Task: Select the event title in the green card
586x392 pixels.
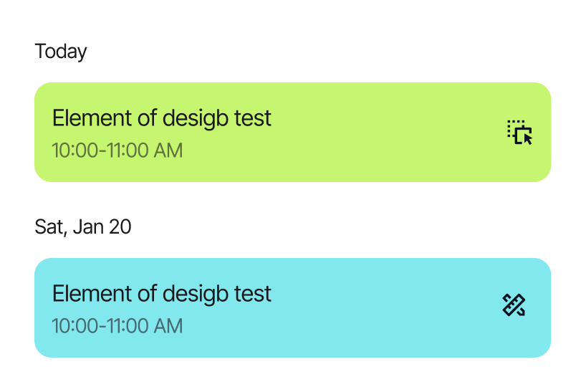Action: coord(162,118)
